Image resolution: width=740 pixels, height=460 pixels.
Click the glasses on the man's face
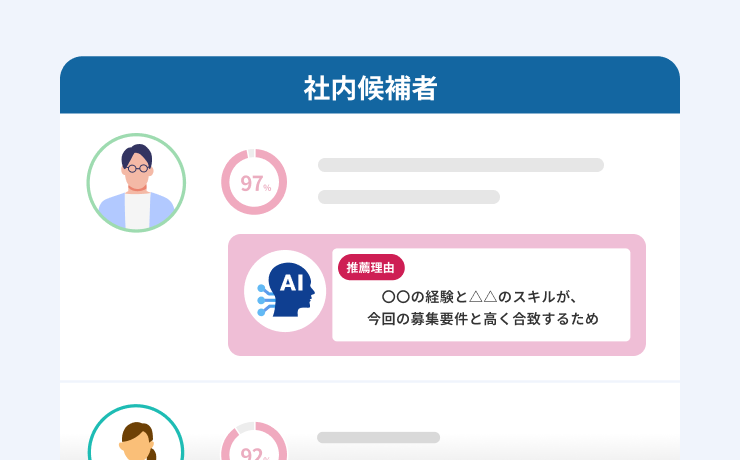pos(136,169)
